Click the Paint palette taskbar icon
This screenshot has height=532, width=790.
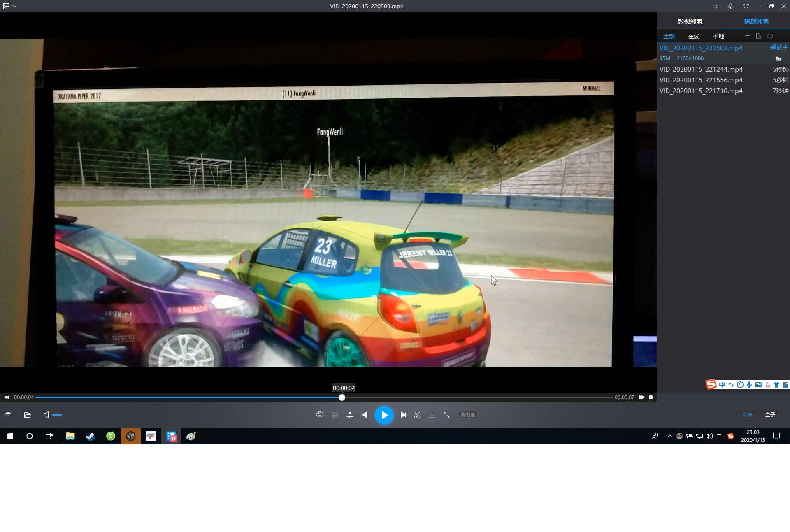[191, 436]
